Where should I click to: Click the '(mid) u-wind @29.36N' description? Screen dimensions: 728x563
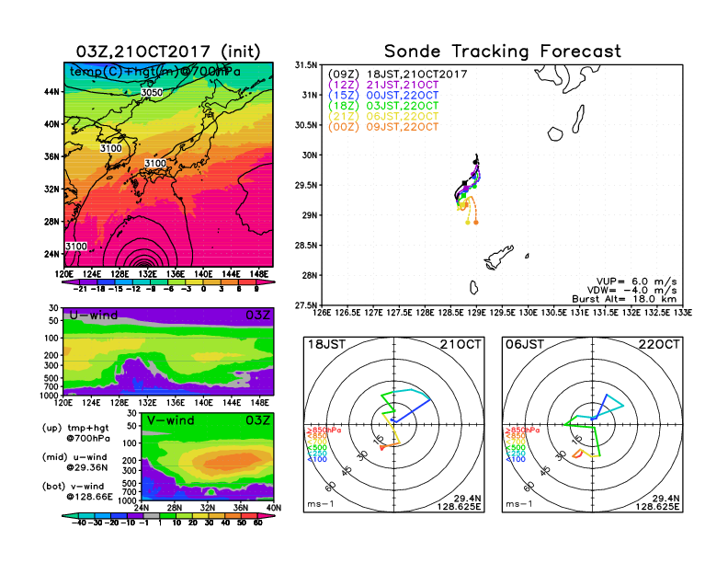coord(75,462)
